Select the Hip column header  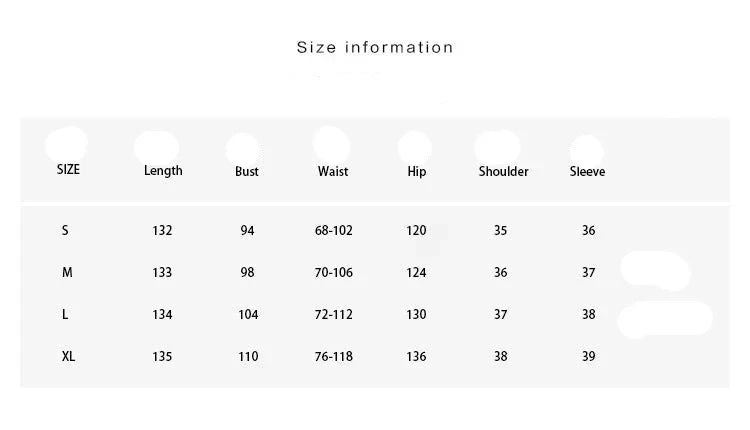(x=417, y=172)
